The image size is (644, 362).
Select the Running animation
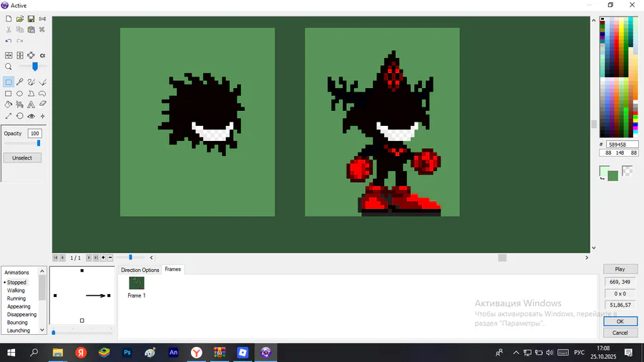pos(16,298)
